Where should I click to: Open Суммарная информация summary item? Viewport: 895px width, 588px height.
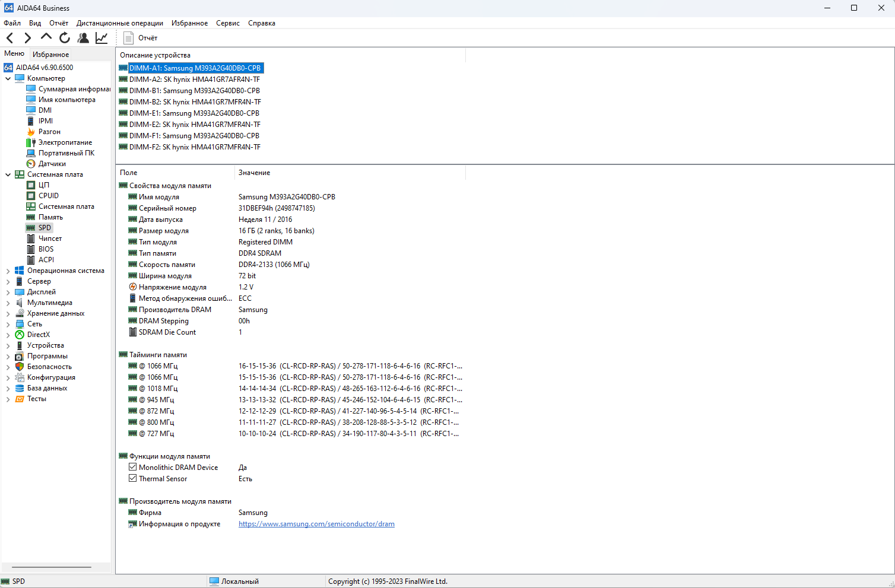(x=68, y=89)
